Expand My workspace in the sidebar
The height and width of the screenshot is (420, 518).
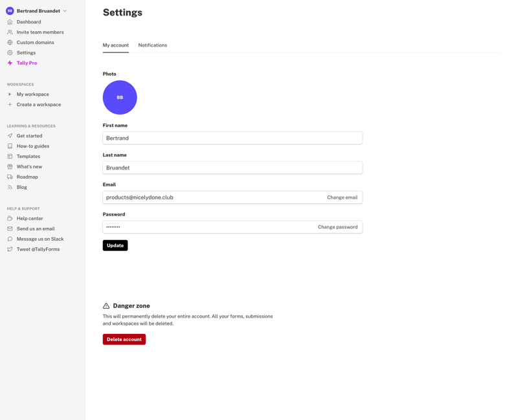(x=10, y=94)
